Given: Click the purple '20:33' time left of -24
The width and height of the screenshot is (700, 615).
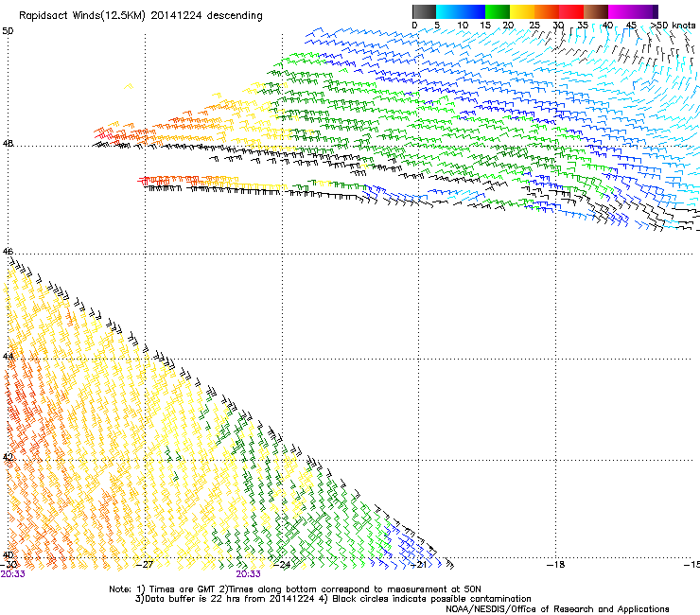Looking at the screenshot, I should 248,574.
